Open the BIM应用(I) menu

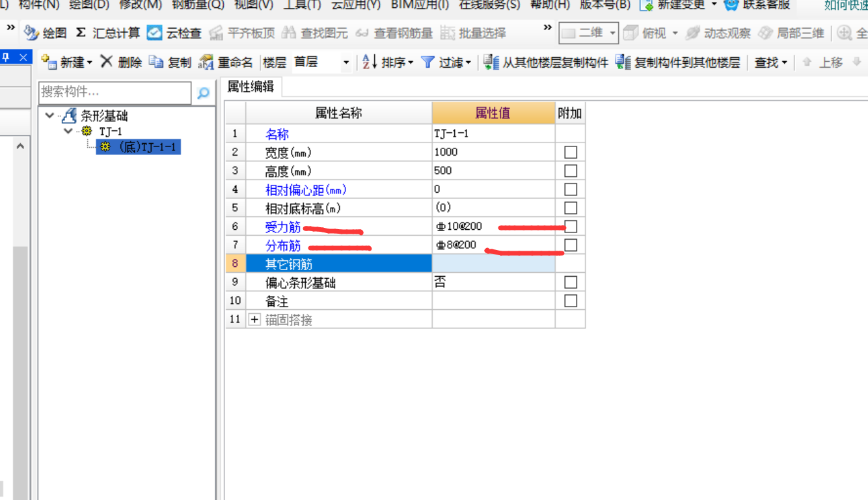(x=420, y=5)
